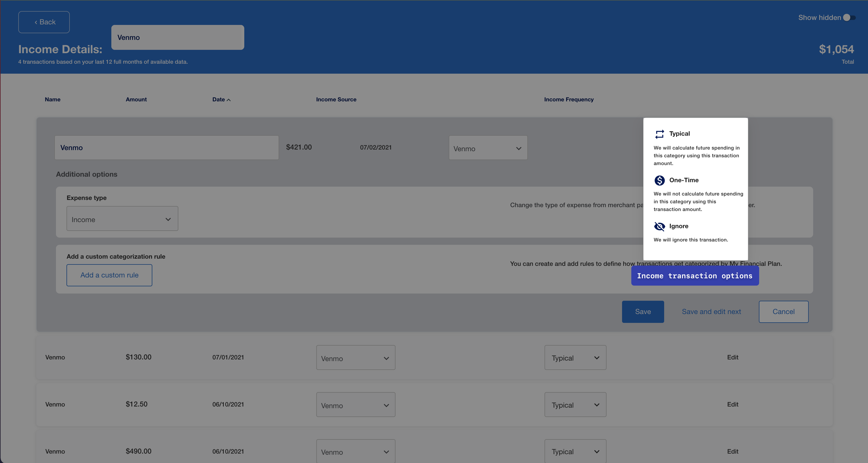868x463 pixels.
Task: Edit the $12.50 Venmo transaction
Action: (x=733, y=404)
